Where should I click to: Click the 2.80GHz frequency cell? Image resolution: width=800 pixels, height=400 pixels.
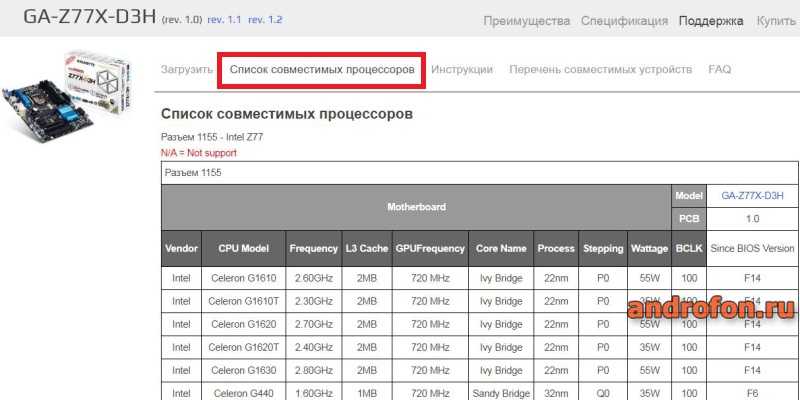(313, 370)
